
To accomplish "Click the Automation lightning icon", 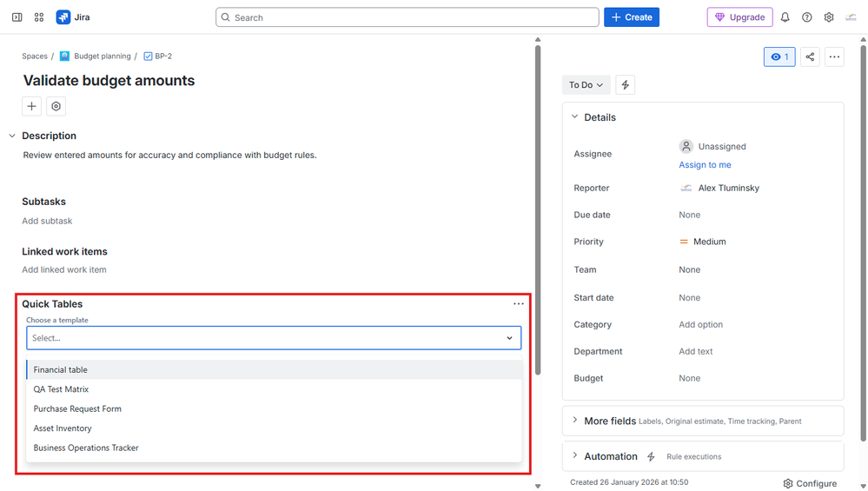I will [x=651, y=456].
